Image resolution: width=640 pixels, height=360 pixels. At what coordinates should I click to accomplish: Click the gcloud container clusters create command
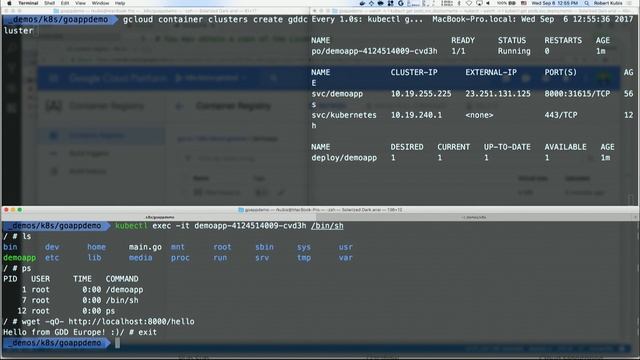click(x=215, y=20)
